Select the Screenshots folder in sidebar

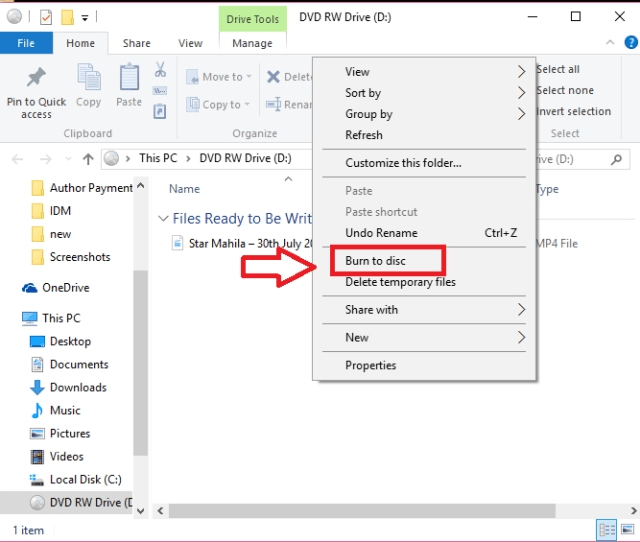(71, 257)
